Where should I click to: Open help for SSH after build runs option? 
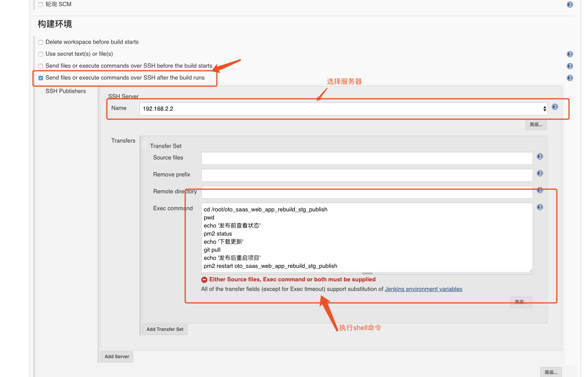point(570,78)
